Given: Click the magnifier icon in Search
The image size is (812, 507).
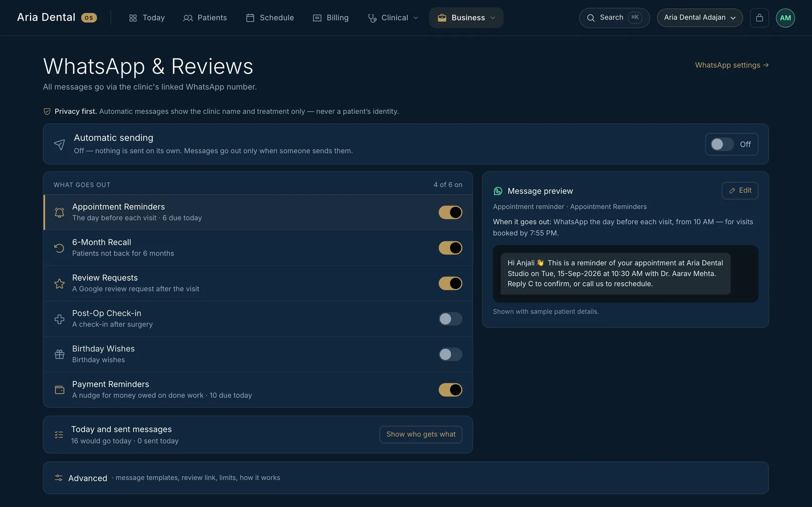Looking at the screenshot, I should 591,18.
